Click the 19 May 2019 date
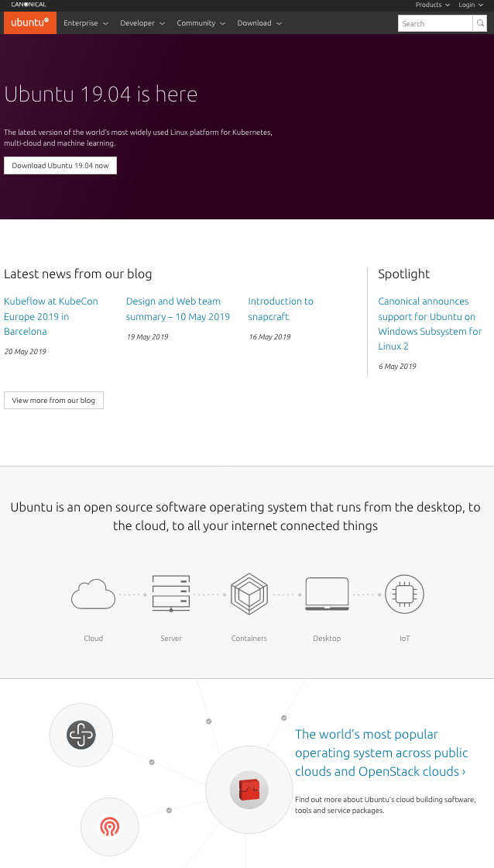This screenshot has width=494, height=868. (x=147, y=336)
